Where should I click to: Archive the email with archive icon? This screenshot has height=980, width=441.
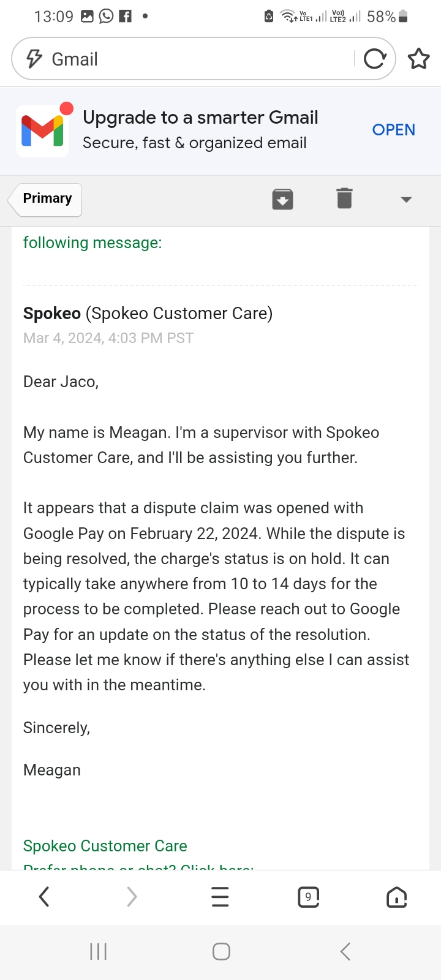pos(282,199)
